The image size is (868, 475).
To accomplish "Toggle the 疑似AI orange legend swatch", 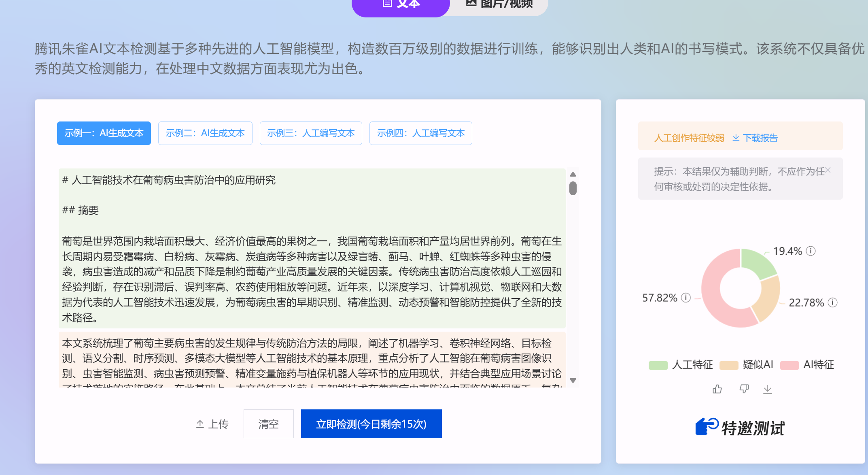I will [x=729, y=365].
